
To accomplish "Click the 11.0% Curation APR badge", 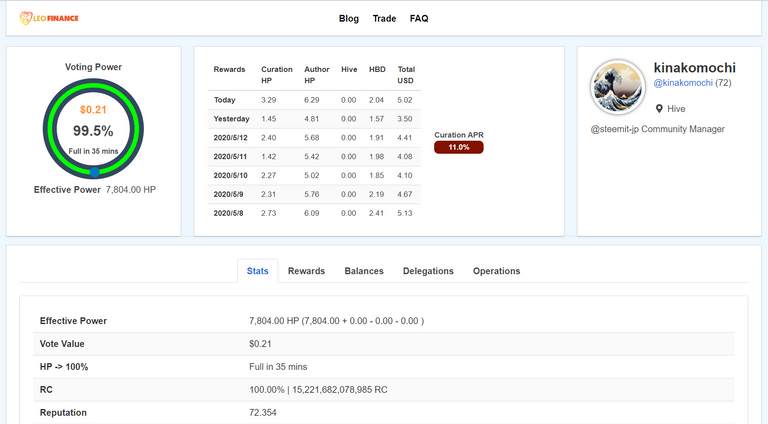I will pos(458,147).
